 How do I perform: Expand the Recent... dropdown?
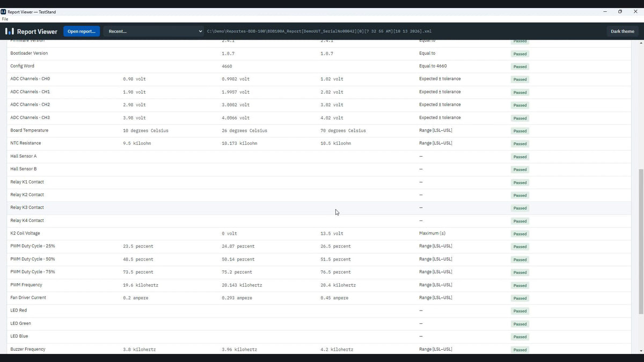(x=153, y=32)
